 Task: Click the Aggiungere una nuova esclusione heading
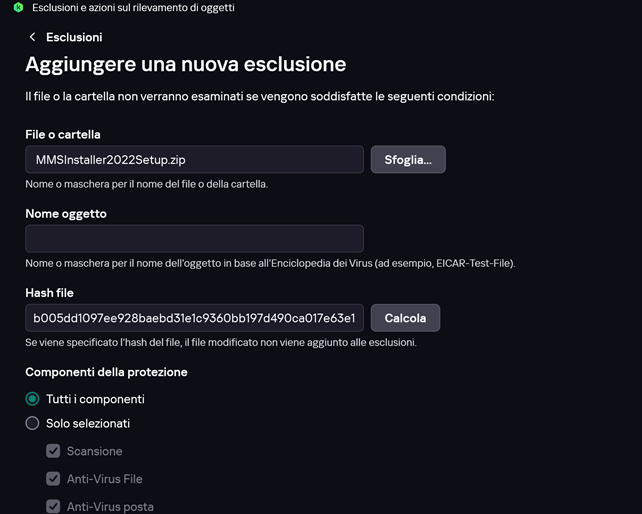pos(185,64)
